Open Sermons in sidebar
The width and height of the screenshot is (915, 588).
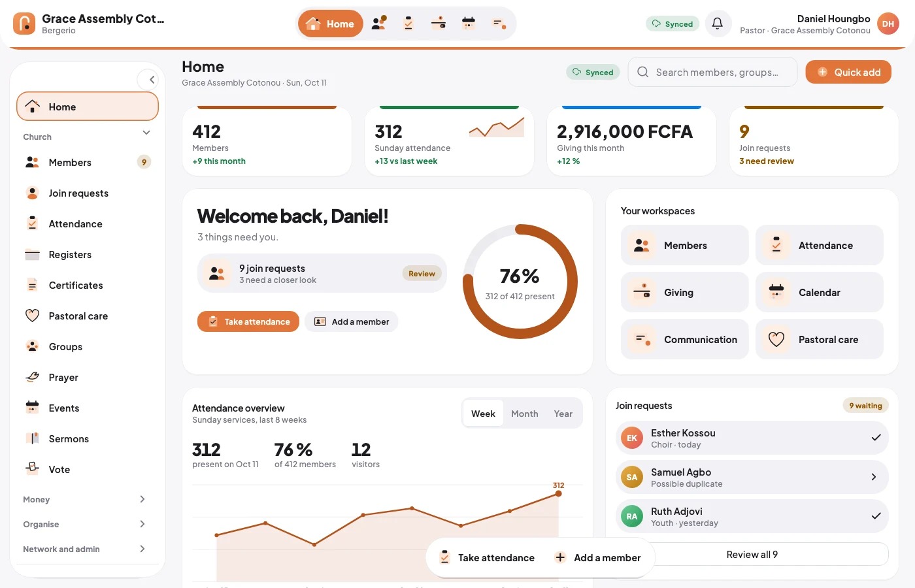point(88,439)
